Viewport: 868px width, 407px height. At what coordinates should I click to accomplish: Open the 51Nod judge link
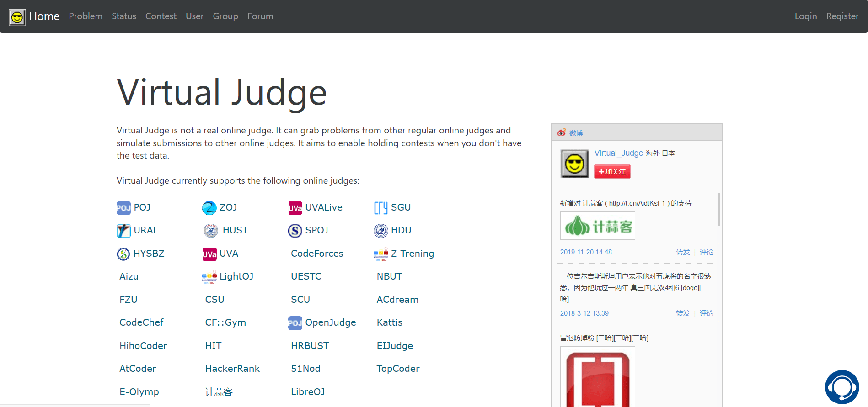pyautogui.click(x=305, y=369)
